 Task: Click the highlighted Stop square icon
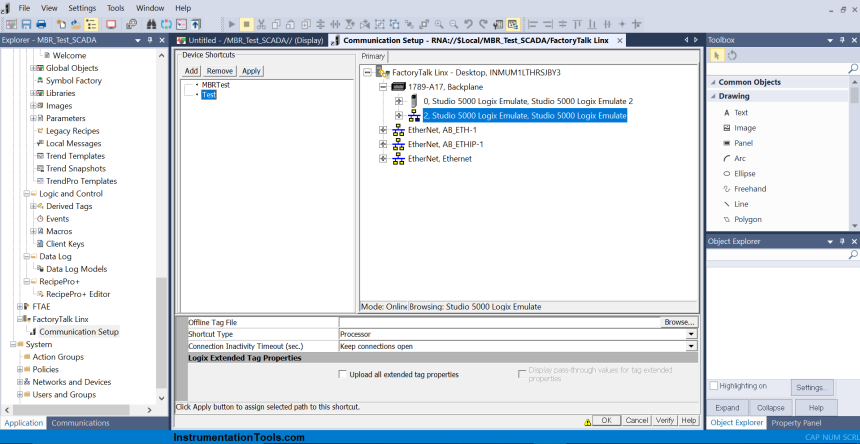point(247,24)
